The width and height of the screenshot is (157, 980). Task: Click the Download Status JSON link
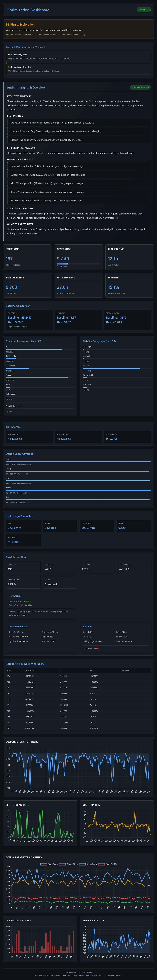point(94,975)
